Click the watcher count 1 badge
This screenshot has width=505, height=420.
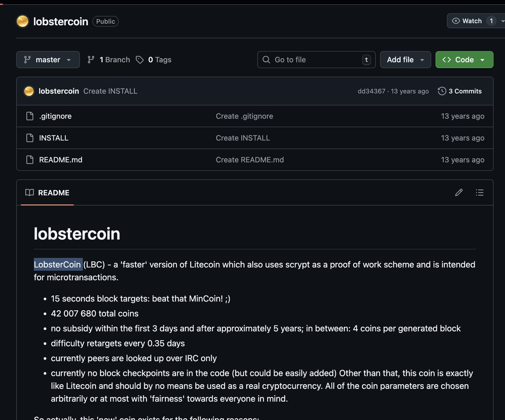pyautogui.click(x=491, y=21)
